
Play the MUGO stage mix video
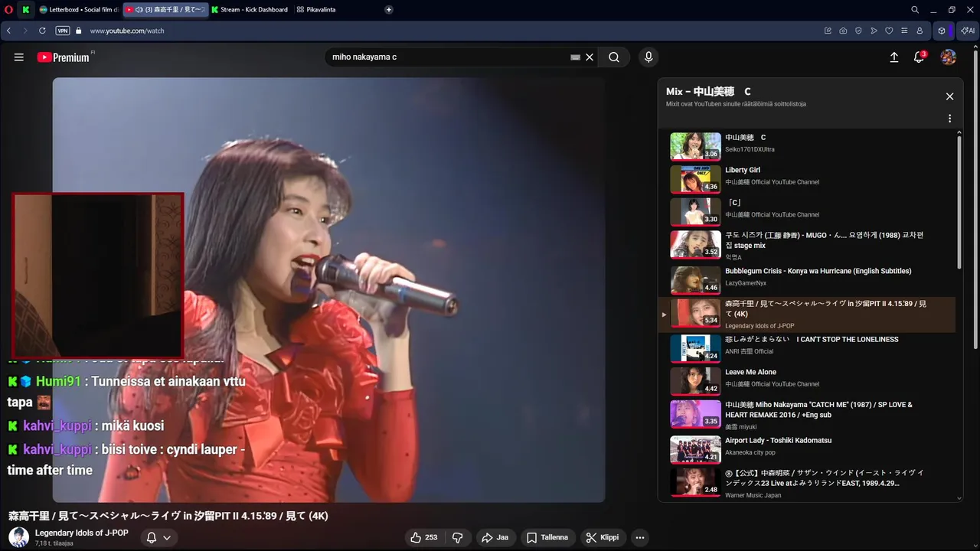tap(807, 245)
